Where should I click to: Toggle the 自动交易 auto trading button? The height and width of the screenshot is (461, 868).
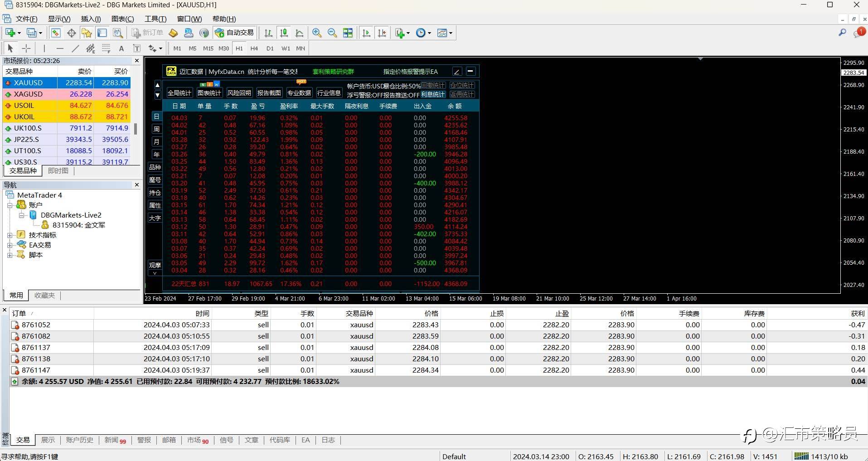[x=235, y=33]
